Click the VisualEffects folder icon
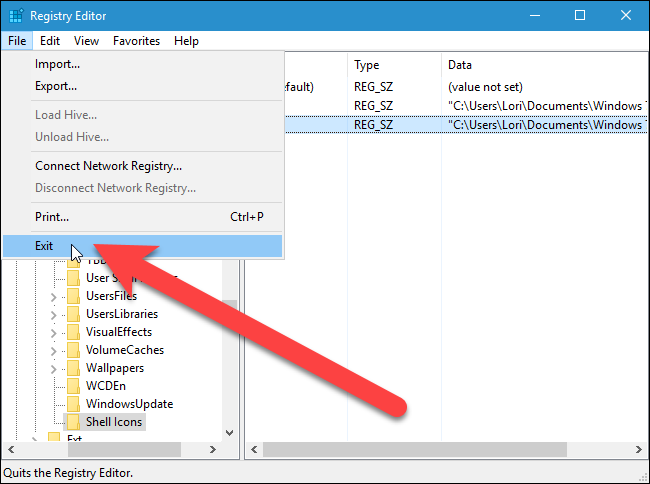Screen dimensions: 650x484 [73, 332]
